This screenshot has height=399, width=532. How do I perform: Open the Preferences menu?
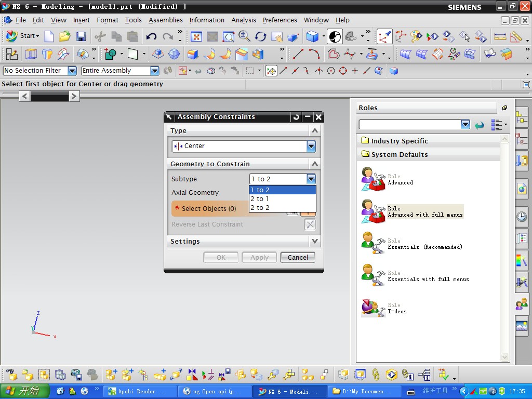coord(280,20)
